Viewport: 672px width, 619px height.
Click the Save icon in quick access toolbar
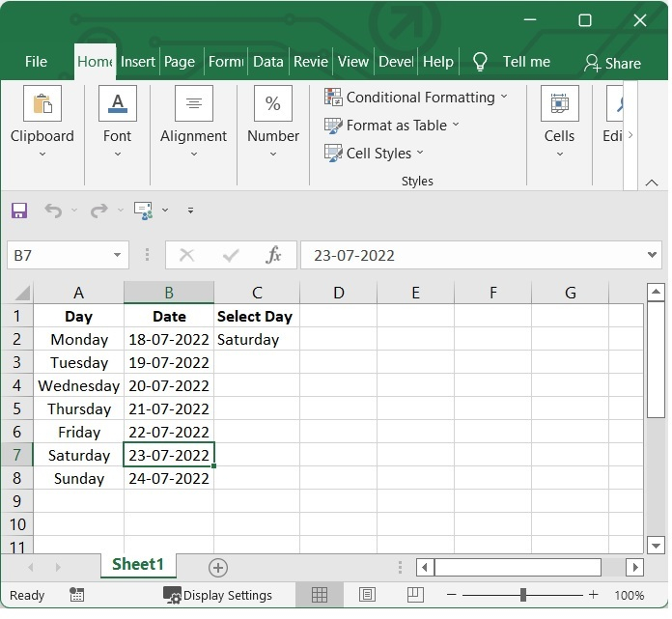point(19,210)
